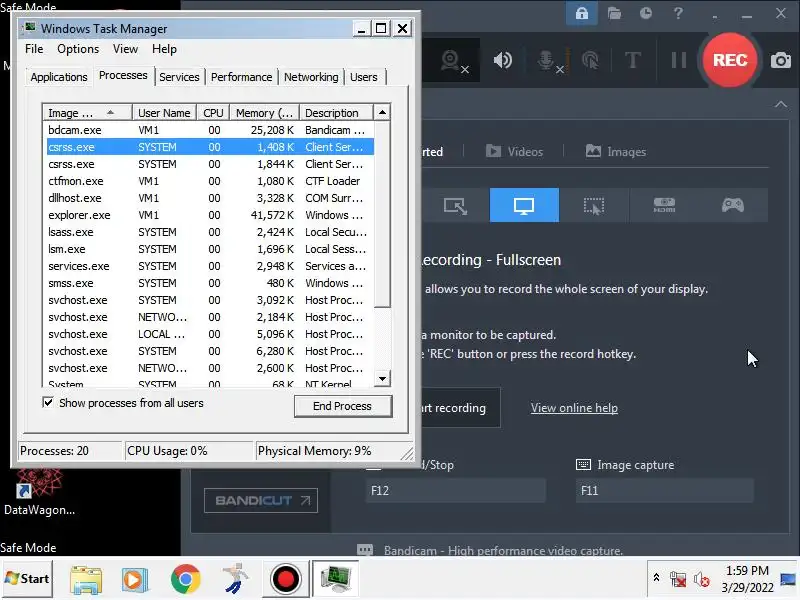800x600 pixels.
Task: Sort processes by Memory column
Action: tap(264, 113)
